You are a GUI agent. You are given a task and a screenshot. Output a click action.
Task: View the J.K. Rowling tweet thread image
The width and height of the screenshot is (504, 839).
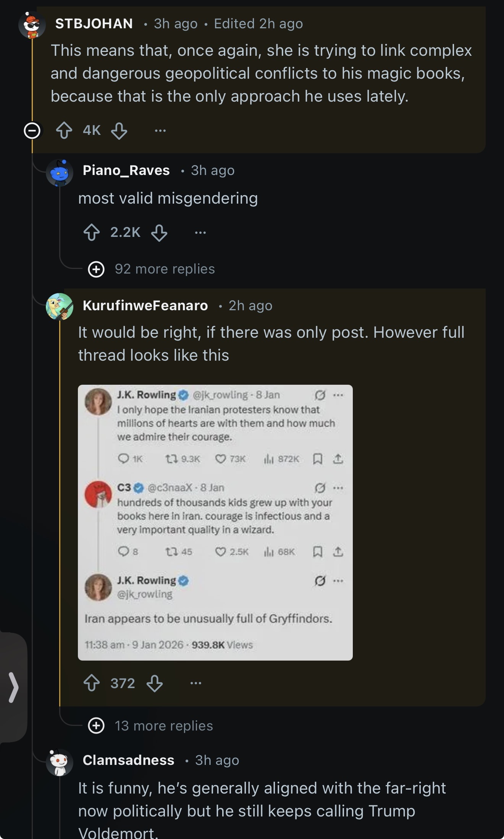(215, 523)
